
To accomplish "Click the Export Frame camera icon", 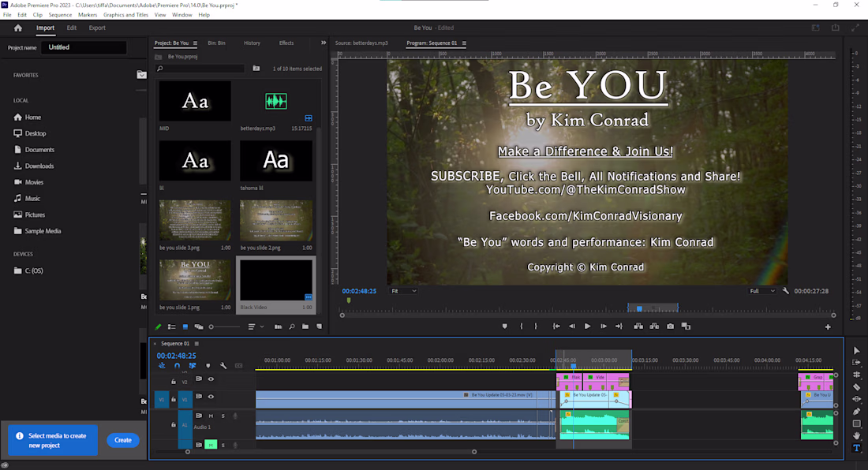I will click(670, 326).
